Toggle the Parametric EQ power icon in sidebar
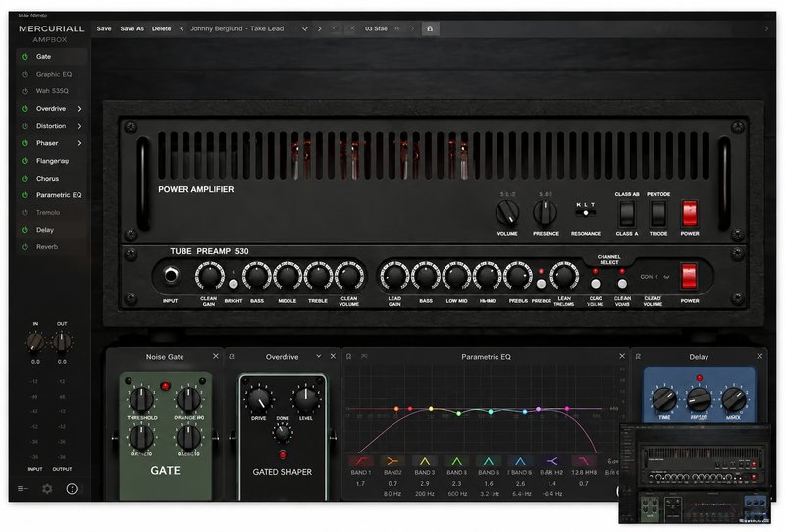 25,195
